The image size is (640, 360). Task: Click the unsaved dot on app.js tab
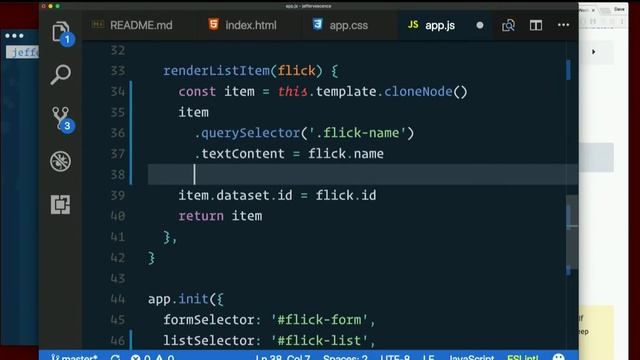click(480, 25)
